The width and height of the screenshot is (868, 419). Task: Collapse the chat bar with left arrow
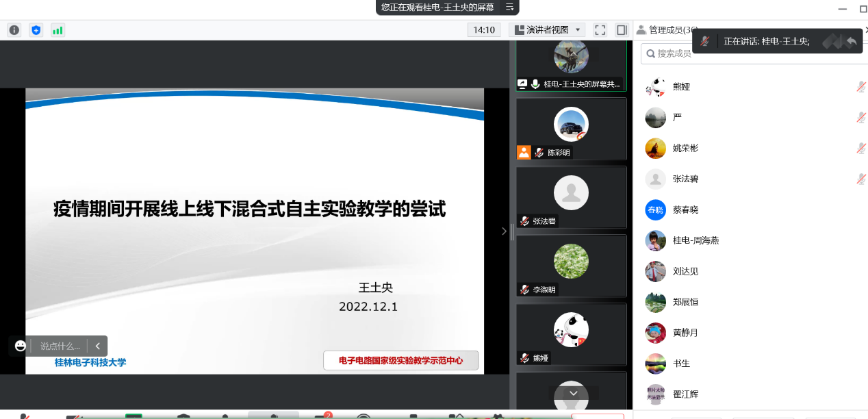(x=98, y=346)
